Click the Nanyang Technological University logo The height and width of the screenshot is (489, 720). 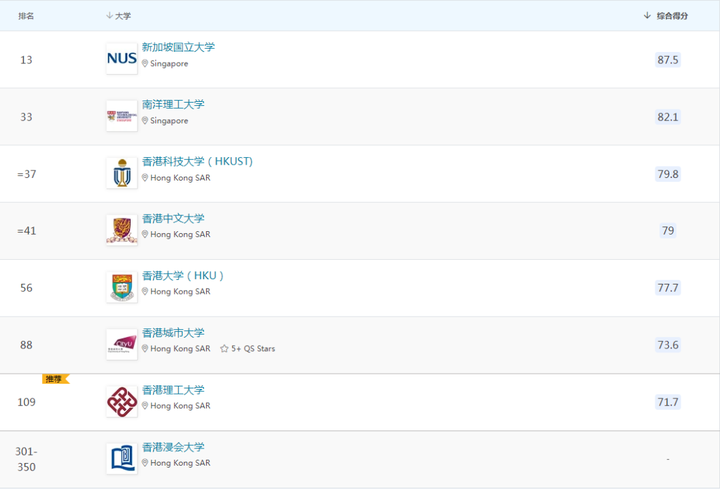pos(122,116)
